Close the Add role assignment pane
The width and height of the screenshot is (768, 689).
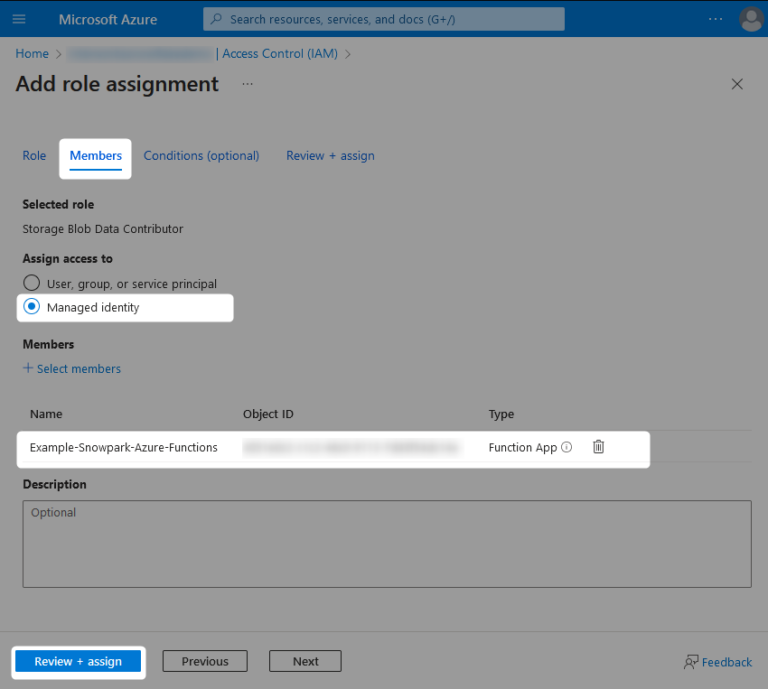click(x=737, y=84)
